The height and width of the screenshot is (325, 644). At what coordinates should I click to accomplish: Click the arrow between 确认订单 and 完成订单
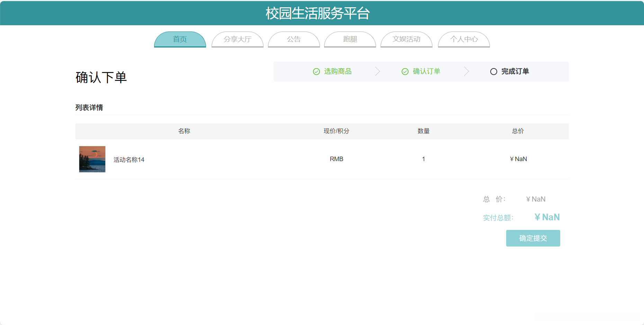tap(467, 72)
